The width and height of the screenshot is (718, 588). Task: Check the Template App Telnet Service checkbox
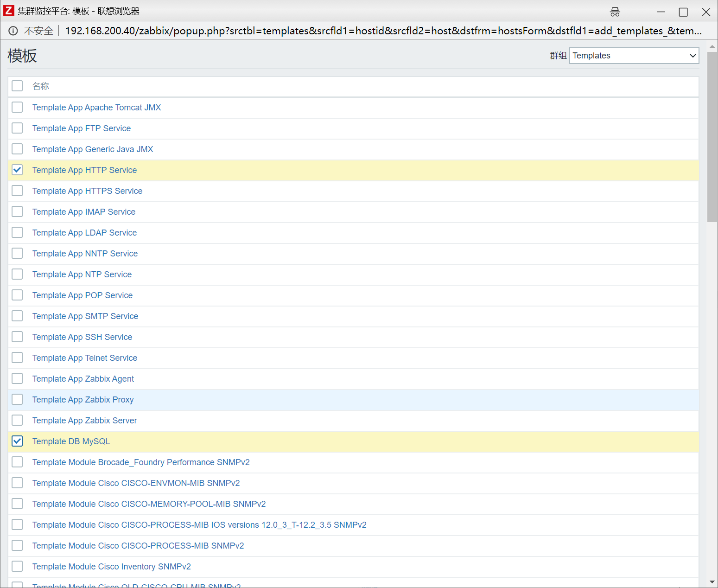pos(17,358)
